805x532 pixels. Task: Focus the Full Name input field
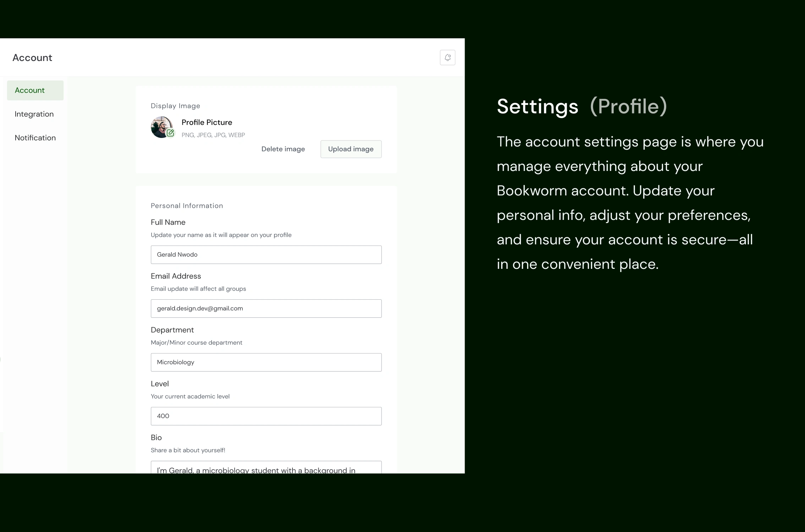point(266,255)
